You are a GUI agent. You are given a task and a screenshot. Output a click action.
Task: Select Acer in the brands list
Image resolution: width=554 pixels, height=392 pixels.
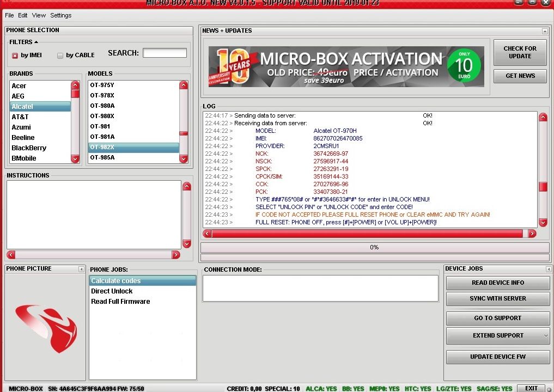pyautogui.click(x=40, y=86)
